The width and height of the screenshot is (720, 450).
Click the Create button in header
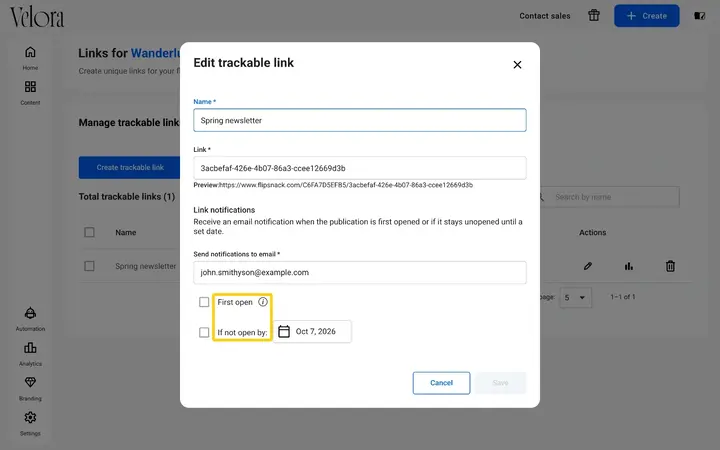point(647,16)
